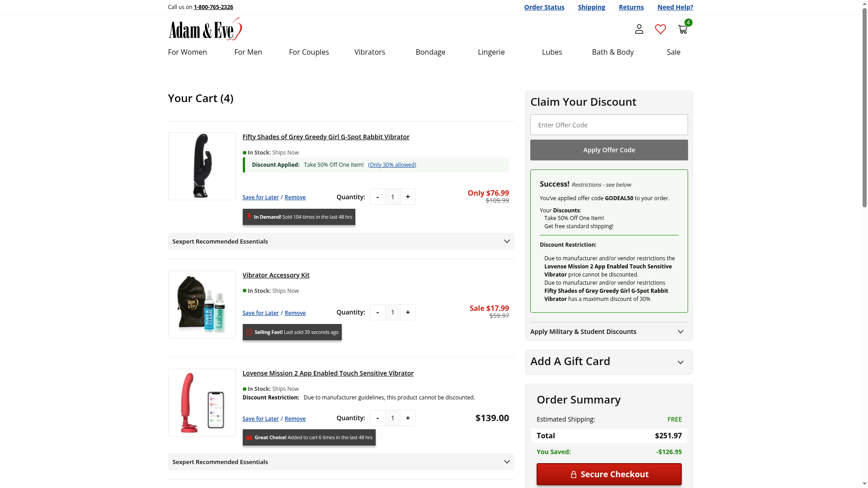Open the Bath & Body menu
The width and height of the screenshot is (868, 488).
[613, 52]
